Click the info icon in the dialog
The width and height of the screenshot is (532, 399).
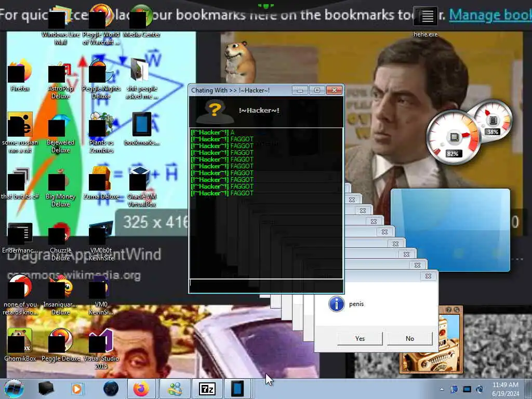337,303
